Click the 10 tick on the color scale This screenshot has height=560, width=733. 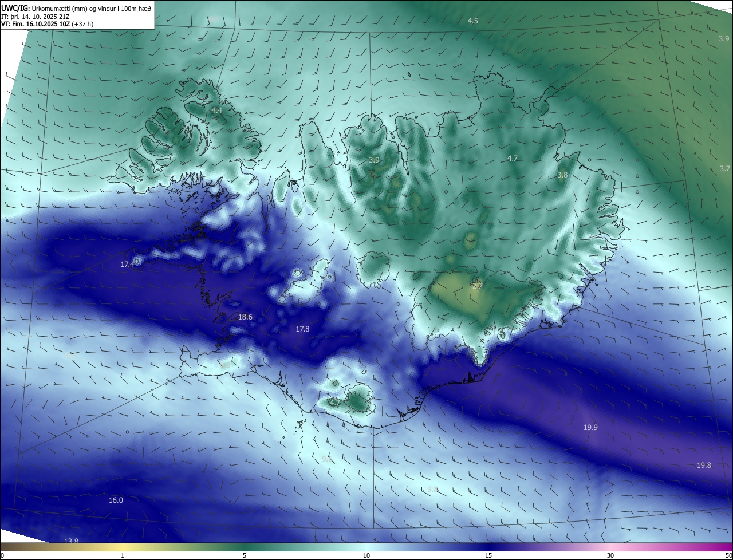coord(366,555)
